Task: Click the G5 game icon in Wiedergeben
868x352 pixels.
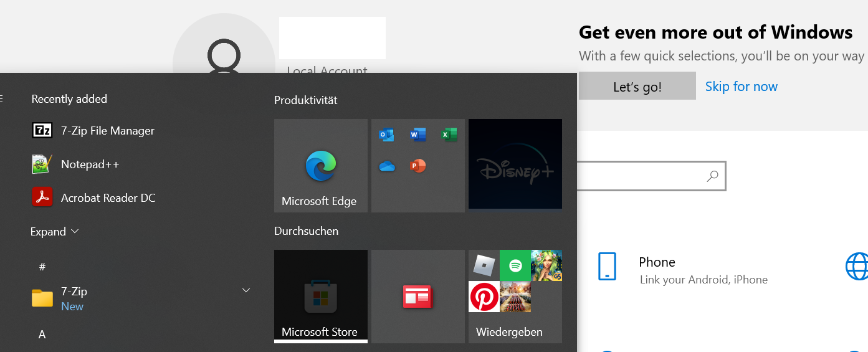Action: tap(546, 265)
